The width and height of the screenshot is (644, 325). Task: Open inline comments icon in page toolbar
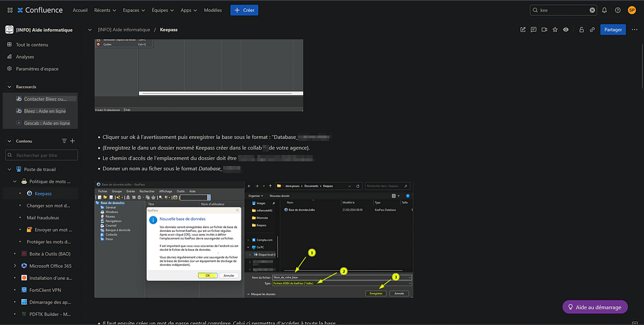pyautogui.click(x=533, y=30)
